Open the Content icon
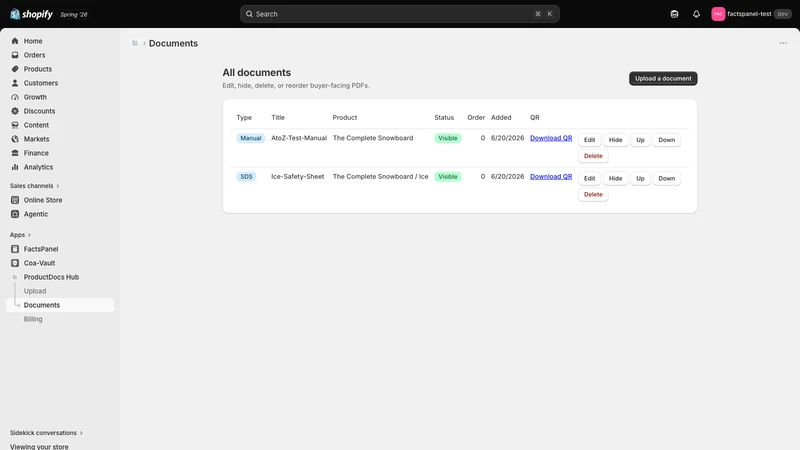800x450 pixels. click(x=15, y=125)
